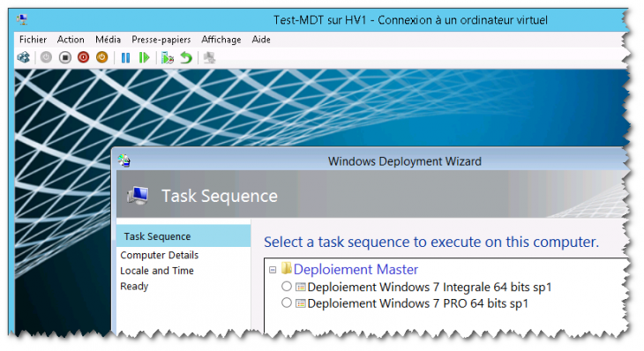Viewport: 644px width, 351px height.
Task: Click the Locale and Time wizard step
Action: (x=157, y=271)
